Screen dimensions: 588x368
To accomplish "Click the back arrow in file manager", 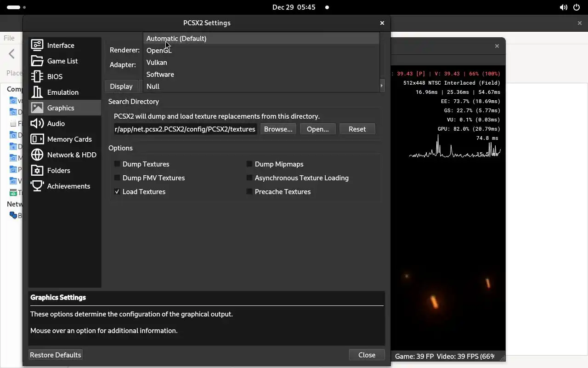I will [x=11, y=54].
